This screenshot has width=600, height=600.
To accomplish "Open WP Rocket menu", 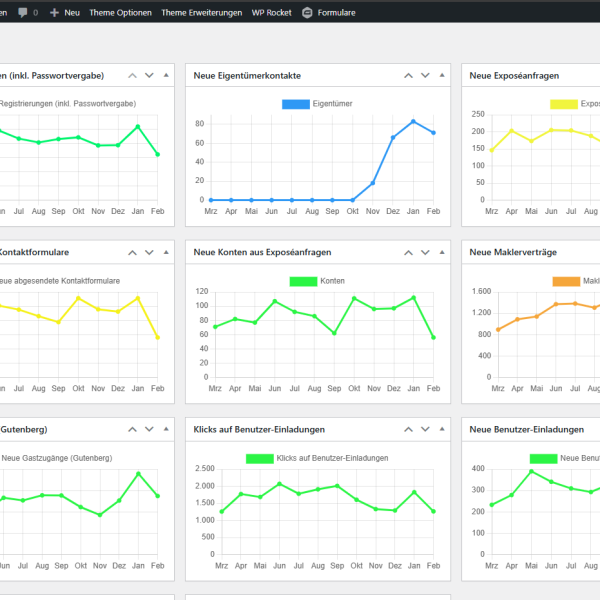I will pos(272,13).
